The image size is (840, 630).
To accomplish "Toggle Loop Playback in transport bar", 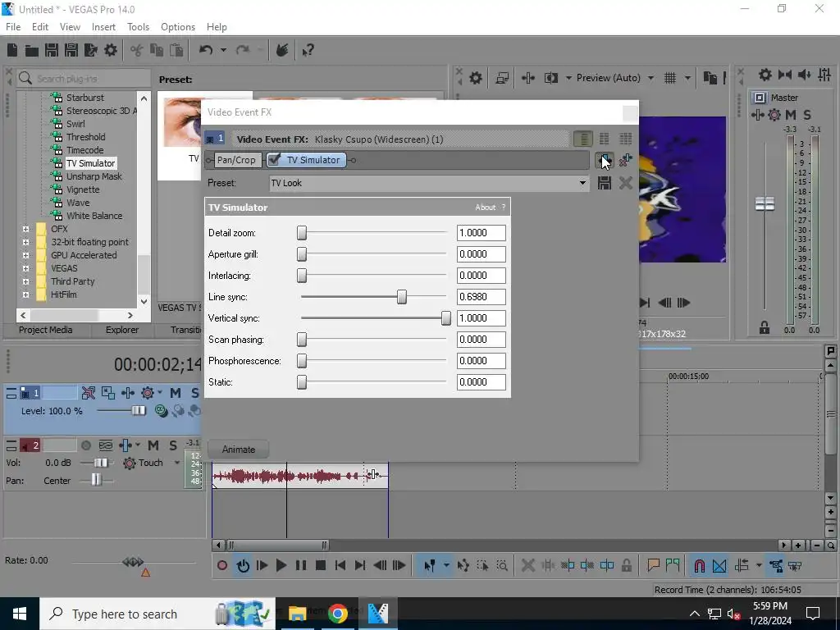I will coord(243,565).
